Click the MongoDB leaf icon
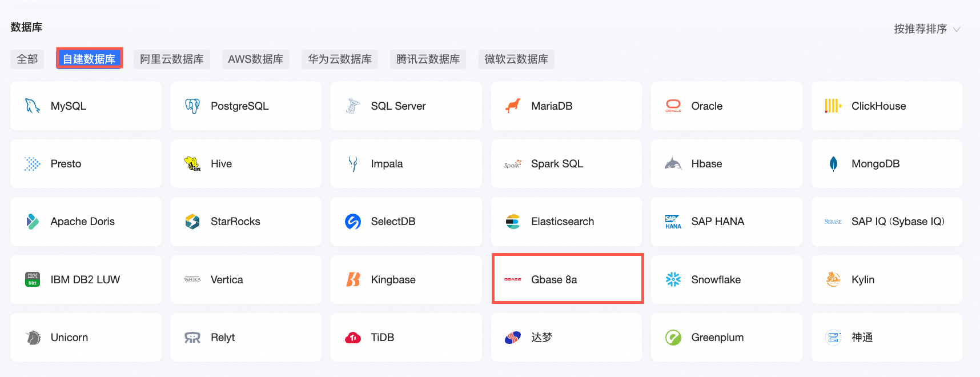Image resolution: width=980 pixels, height=377 pixels. coord(833,164)
